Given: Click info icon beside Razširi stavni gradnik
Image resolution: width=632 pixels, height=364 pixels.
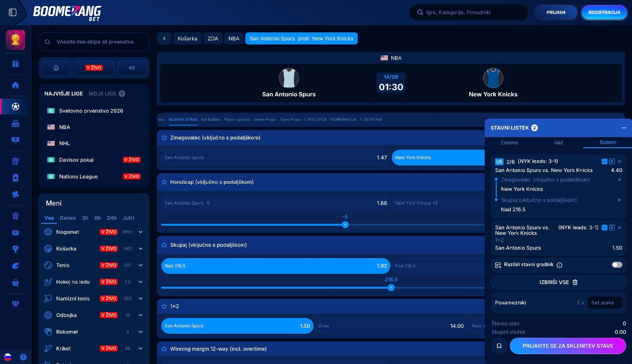Looking at the screenshot, I should pyautogui.click(x=559, y=265).
